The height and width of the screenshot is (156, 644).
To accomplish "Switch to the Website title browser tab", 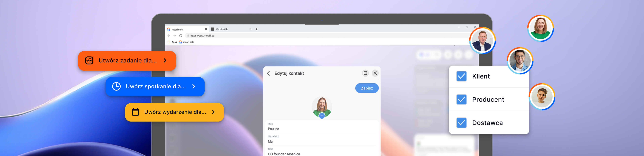I will click(231, 29).
